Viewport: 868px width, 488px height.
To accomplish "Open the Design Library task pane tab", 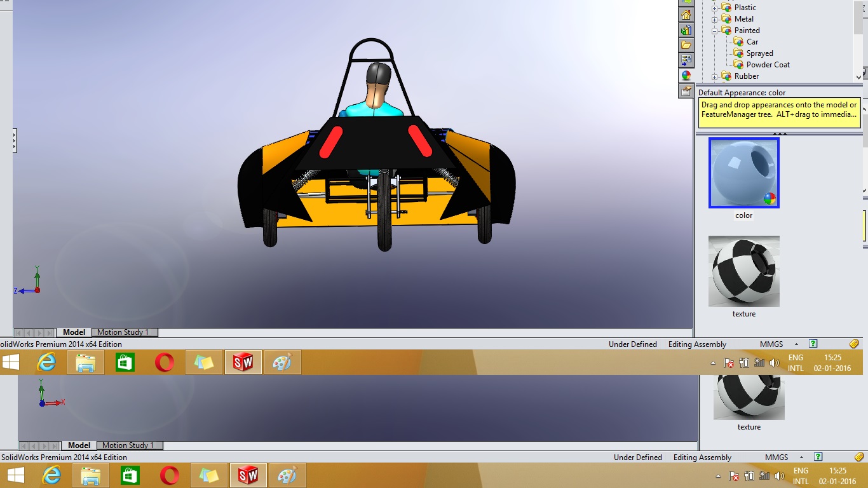I will (x=686, y=30).
